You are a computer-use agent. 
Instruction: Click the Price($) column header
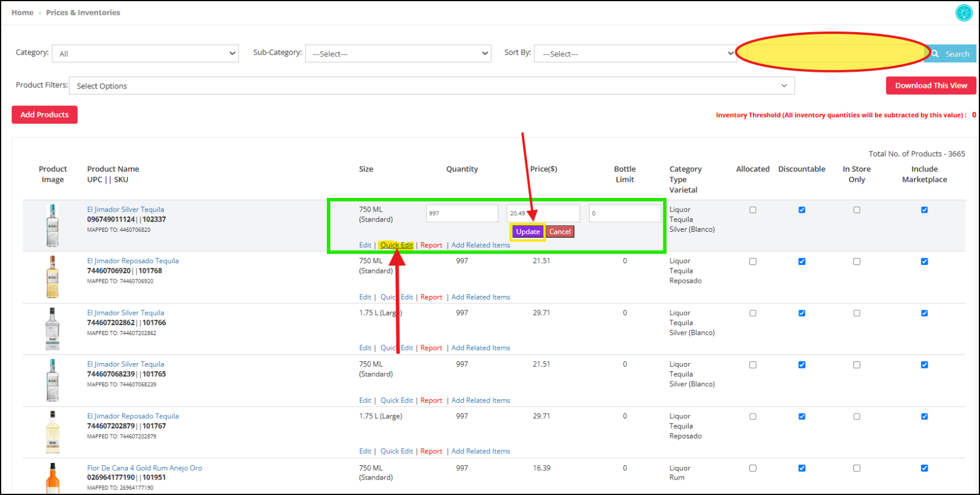(x=543, y=169)
